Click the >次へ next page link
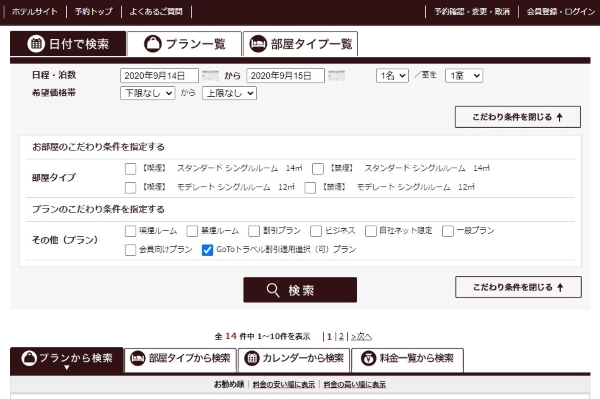This screenshot has height=399, width=600. (361, 337)
